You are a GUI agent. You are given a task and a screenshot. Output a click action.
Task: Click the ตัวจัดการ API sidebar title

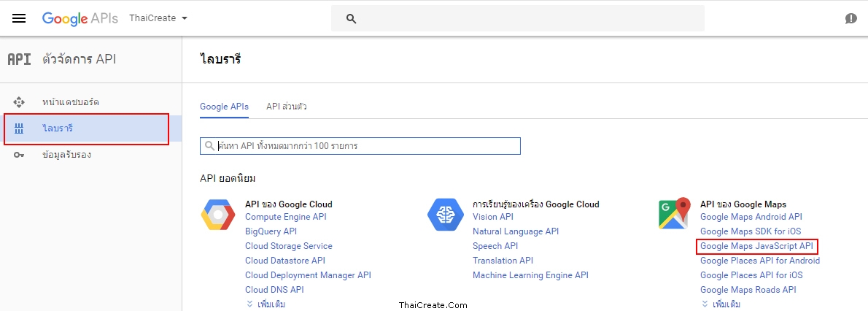pos(80,59)
